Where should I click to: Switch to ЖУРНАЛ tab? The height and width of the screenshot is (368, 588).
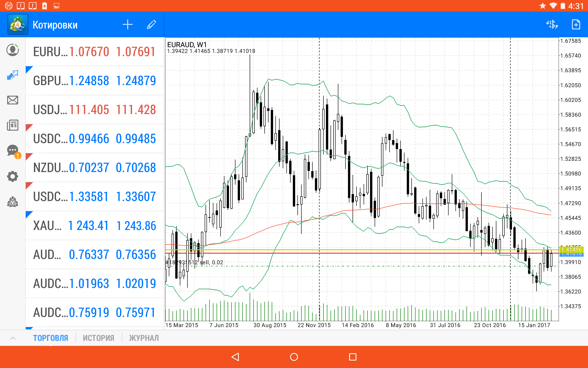click(144, 338)
